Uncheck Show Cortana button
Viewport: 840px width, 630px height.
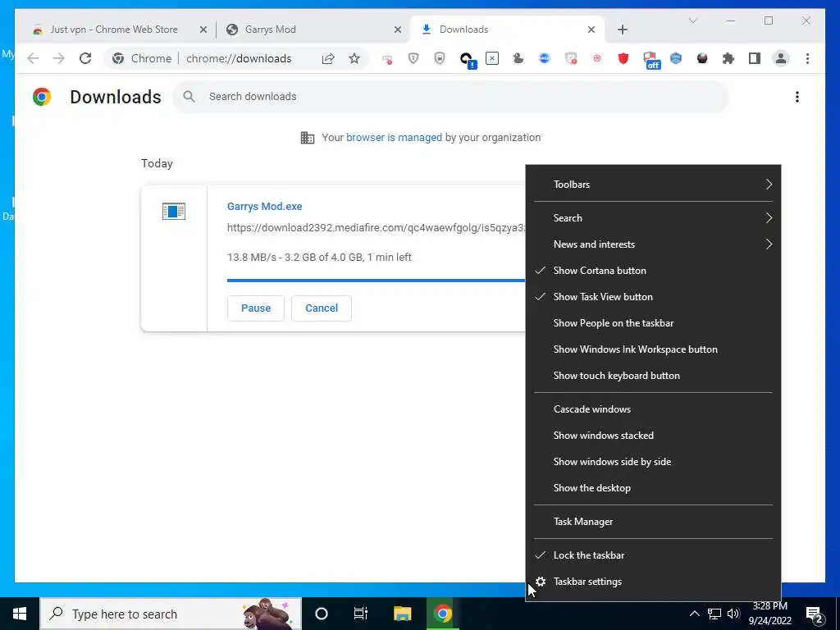tap(653, 271)
